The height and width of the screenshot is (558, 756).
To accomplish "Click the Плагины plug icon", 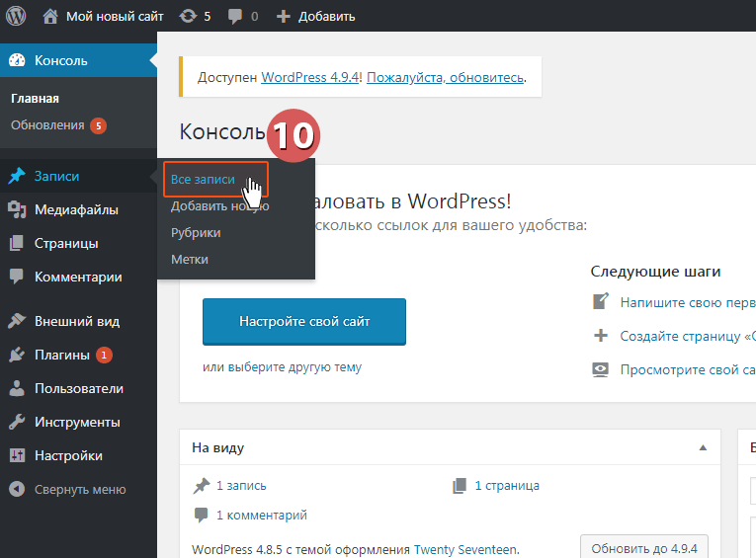I will 17,355.
